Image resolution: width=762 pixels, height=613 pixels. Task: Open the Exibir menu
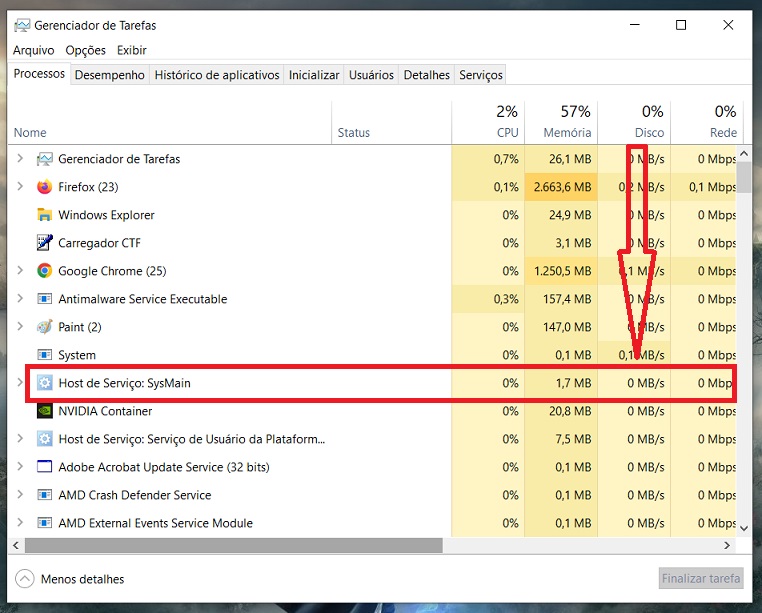click(132, 50)
